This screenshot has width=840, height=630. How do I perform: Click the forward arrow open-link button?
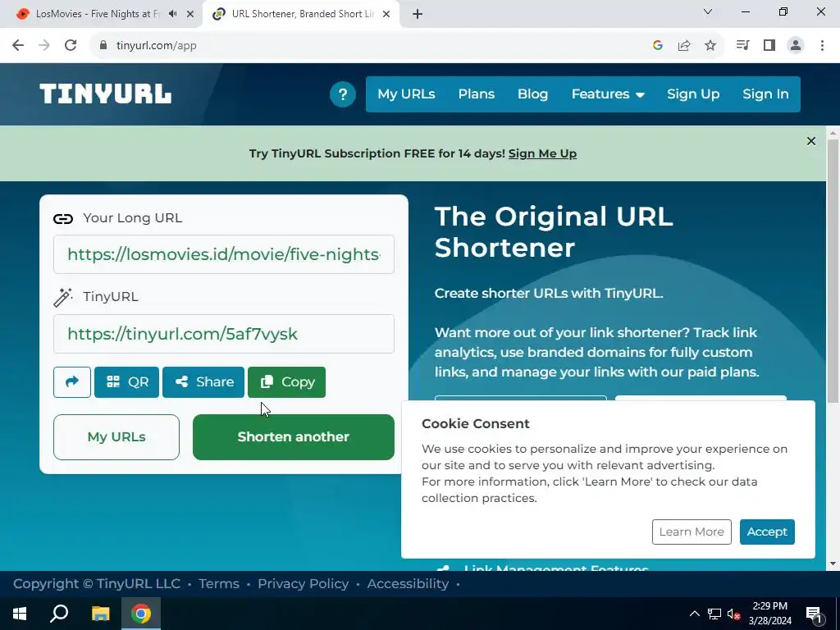click(72, 382)
